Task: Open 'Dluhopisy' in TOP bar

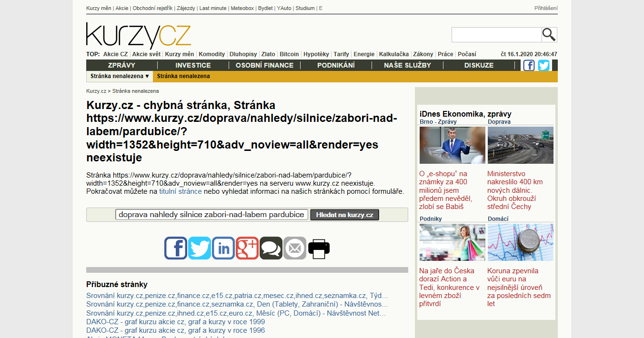Action: [243, 54]
